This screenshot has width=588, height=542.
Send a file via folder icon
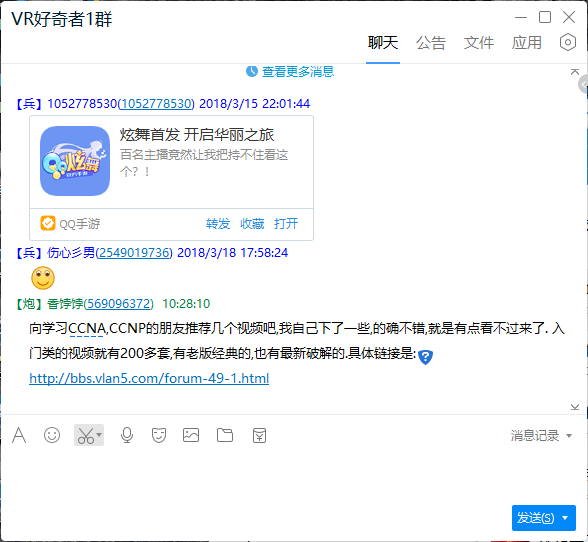click(225, 435)
